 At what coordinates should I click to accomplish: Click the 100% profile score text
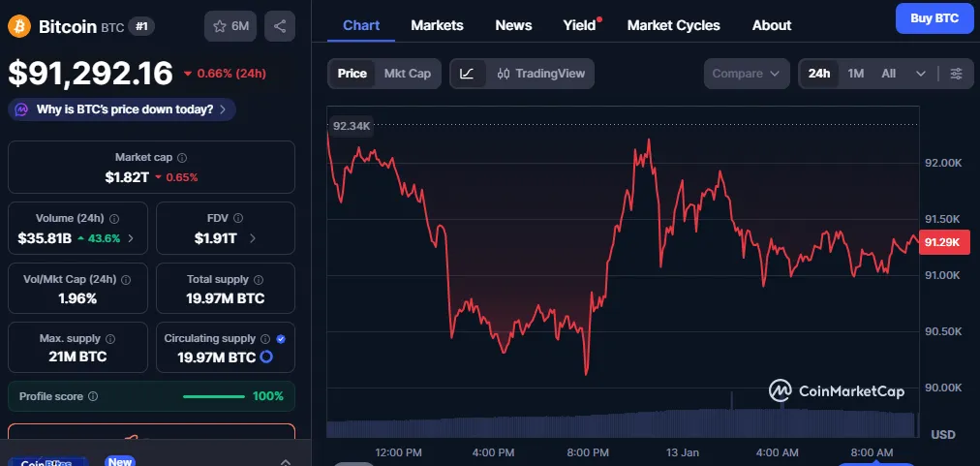tap(267, 396)
